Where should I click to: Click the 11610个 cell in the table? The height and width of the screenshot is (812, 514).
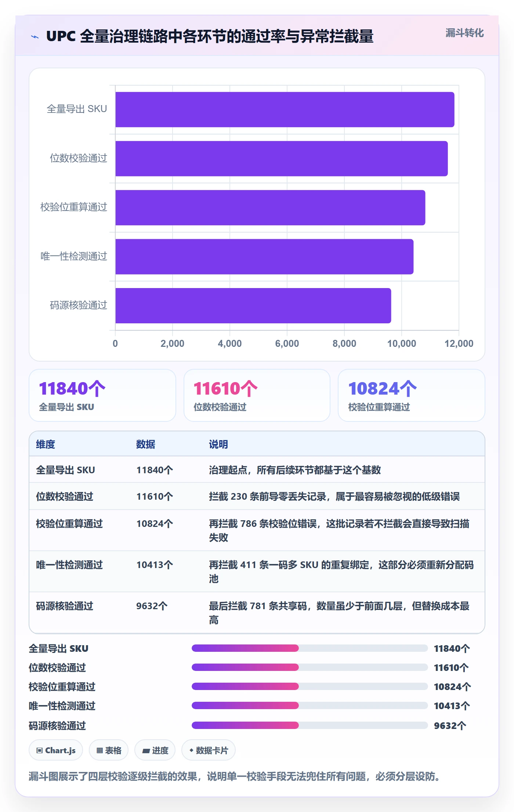pos(155,496)
